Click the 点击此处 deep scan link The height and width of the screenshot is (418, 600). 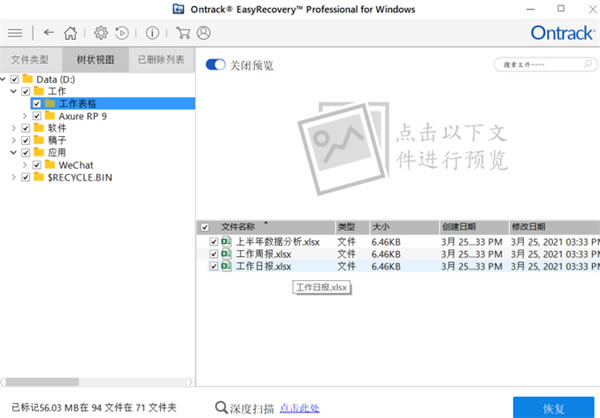(x=300, y=408)
